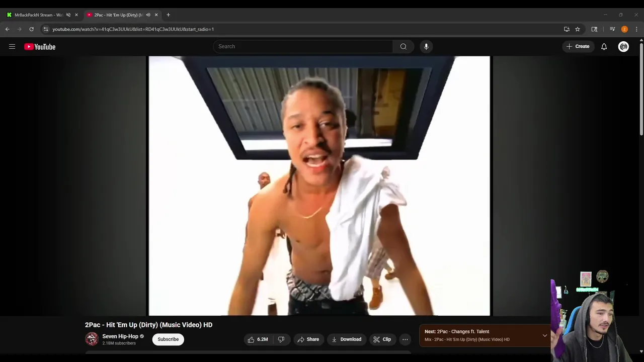The image size is (644, 362).
Task: Dislike the video with thumbs down
Action: [281, 339]
